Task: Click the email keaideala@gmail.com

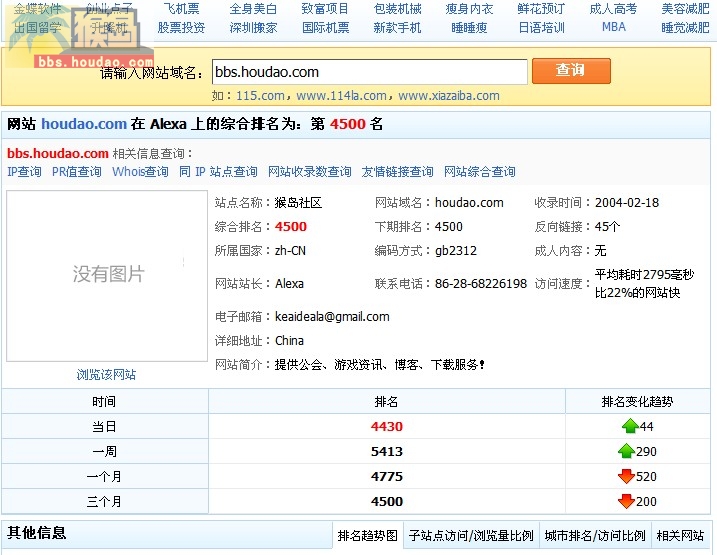Action: [332, 316]
